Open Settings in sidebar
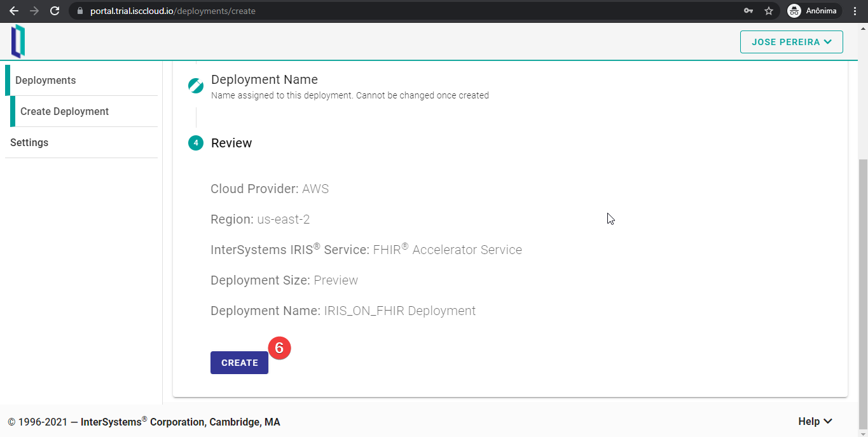 point(81,143)
